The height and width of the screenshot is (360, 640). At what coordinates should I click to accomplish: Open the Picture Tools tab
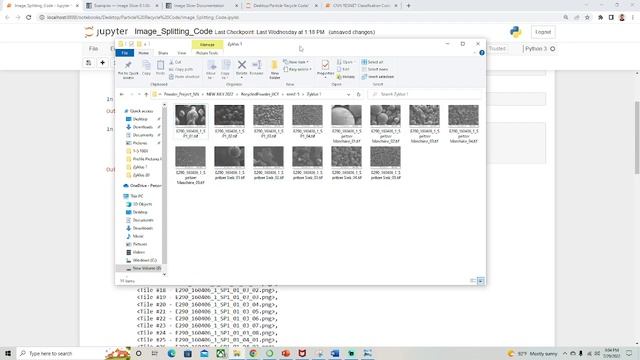pos(207,53)
